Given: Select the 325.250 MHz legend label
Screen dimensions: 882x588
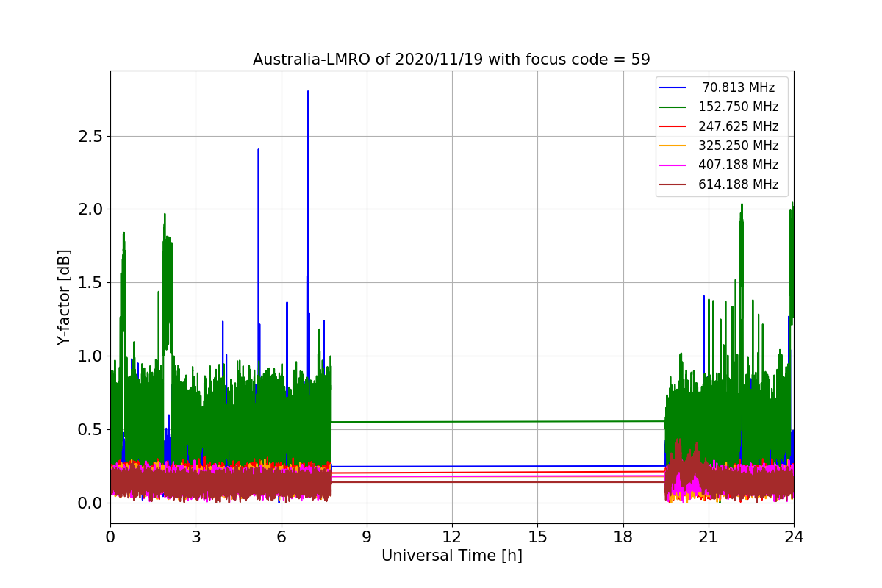Looking at the screenshot, I should (x=739, y=146).
